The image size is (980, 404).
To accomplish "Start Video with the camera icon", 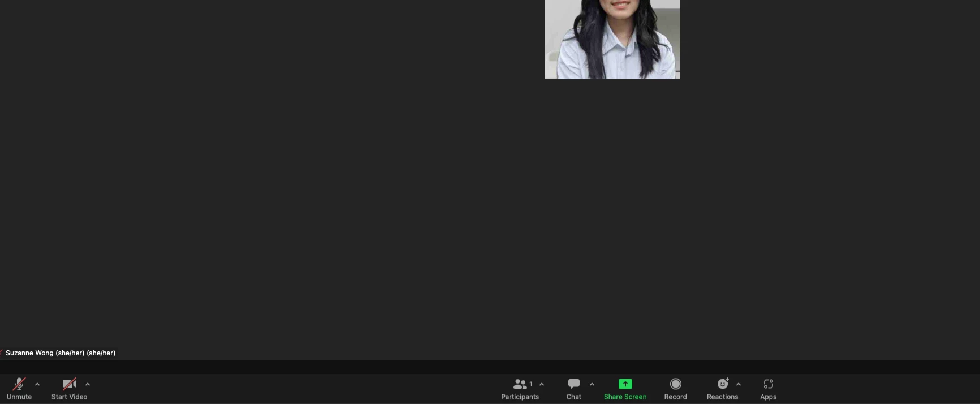I will click(70, 389).
